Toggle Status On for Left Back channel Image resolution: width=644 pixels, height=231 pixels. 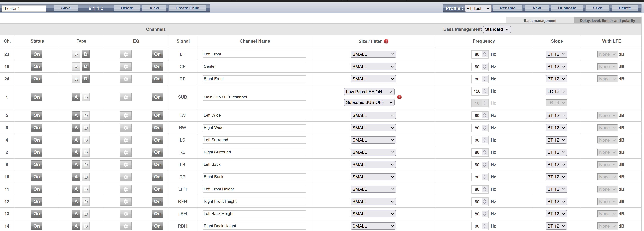[36, 165]
